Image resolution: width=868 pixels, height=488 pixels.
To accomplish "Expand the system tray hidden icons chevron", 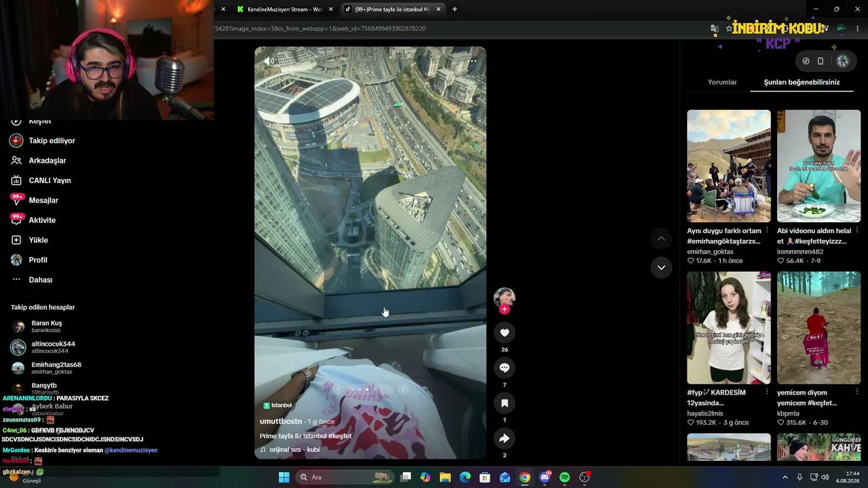I will pos(785,477).
